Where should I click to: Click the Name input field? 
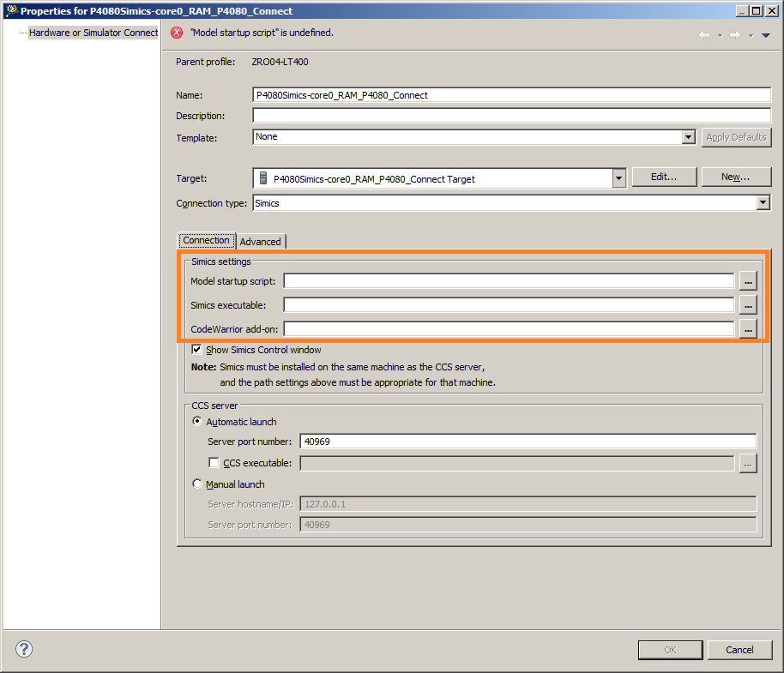511,95
